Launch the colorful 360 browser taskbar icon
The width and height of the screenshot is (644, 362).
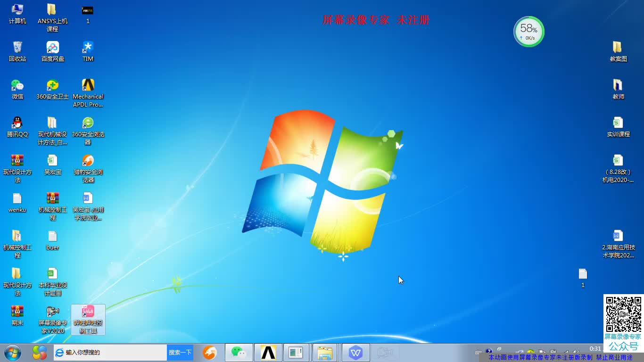tap(40, 353)
